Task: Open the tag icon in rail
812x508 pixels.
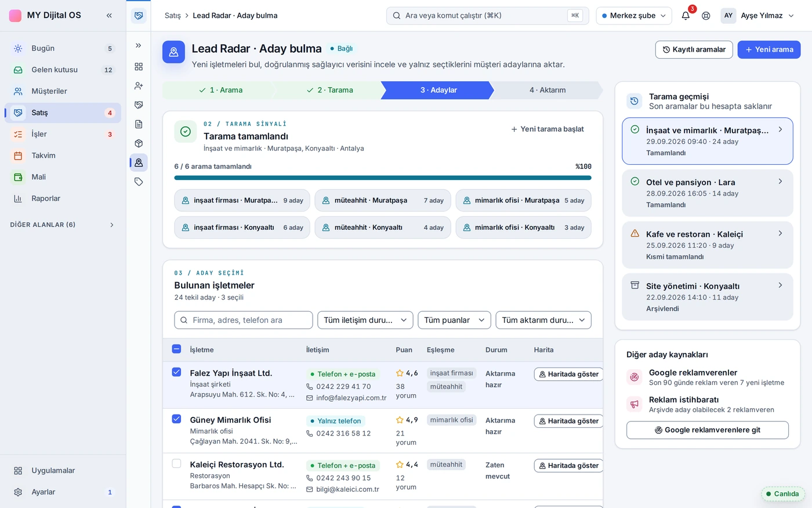Action: [139, 182]
